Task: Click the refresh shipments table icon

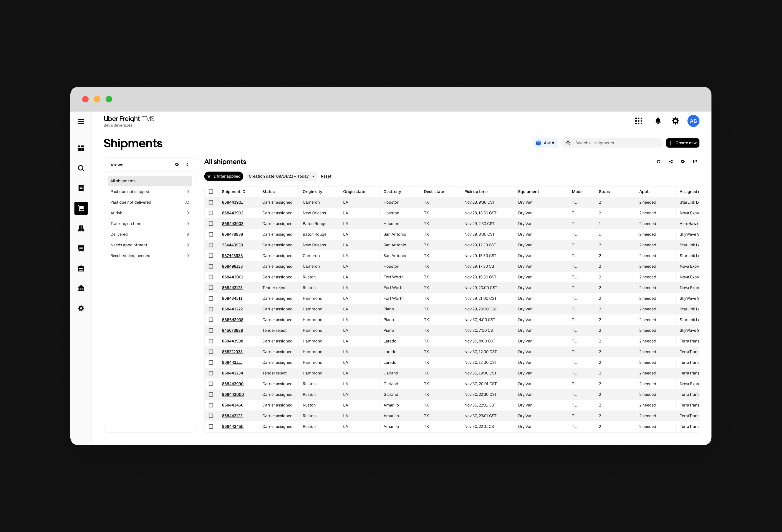Action: (x=658, y=162)
